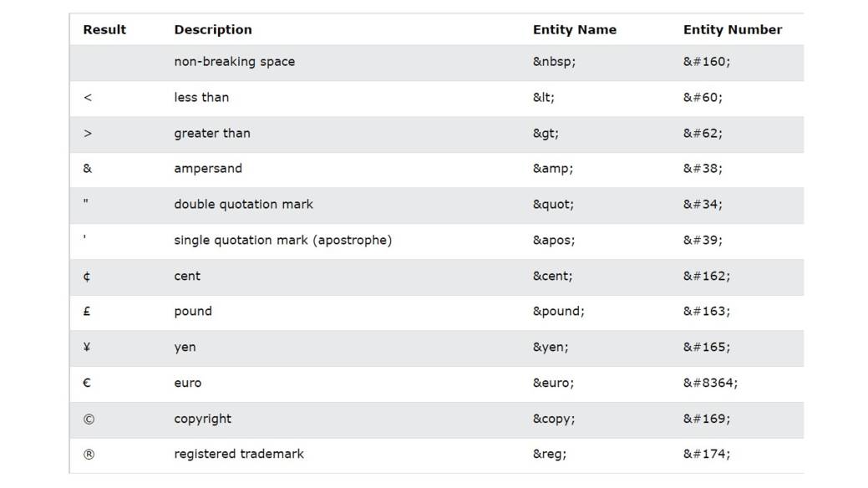The width and height of the screenshot is (868, 488).
Task: Click the yen symbol in Result column
Action: point(87,348)
